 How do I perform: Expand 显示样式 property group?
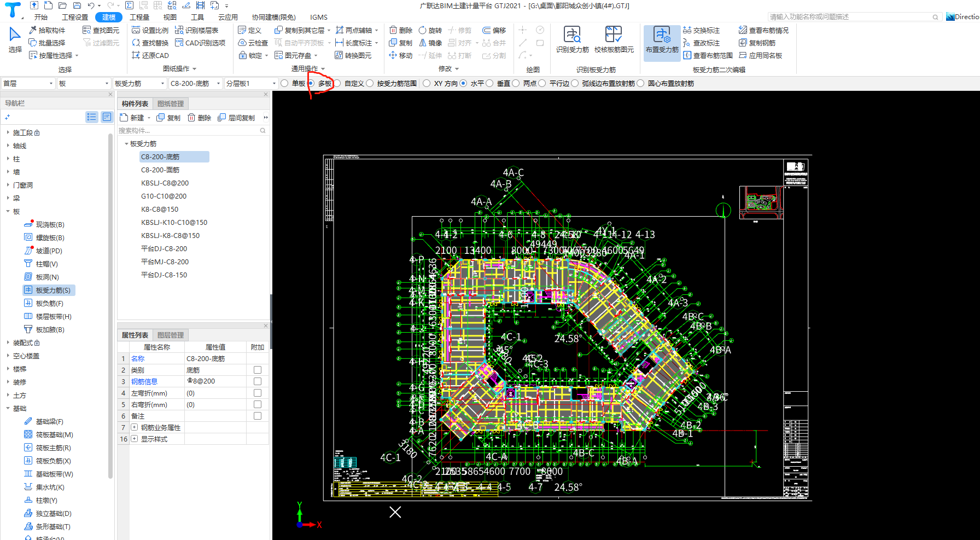pyautogui.click(x=135, y=439)
